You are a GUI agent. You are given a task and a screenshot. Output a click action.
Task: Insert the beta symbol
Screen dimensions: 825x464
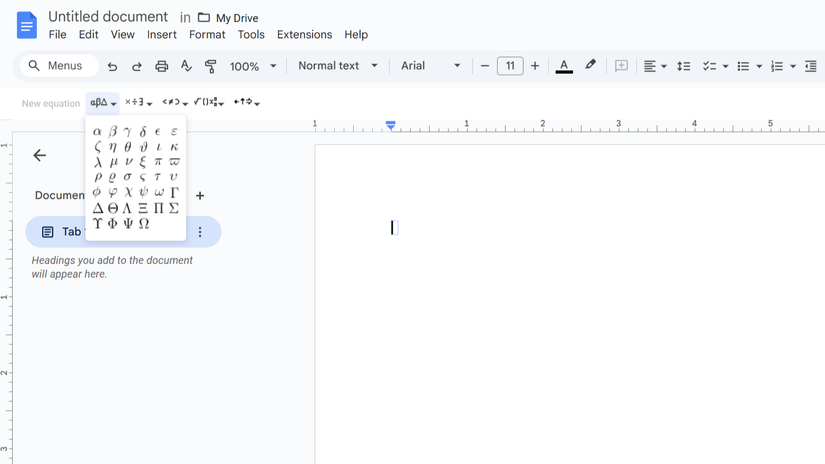(113, 132)
